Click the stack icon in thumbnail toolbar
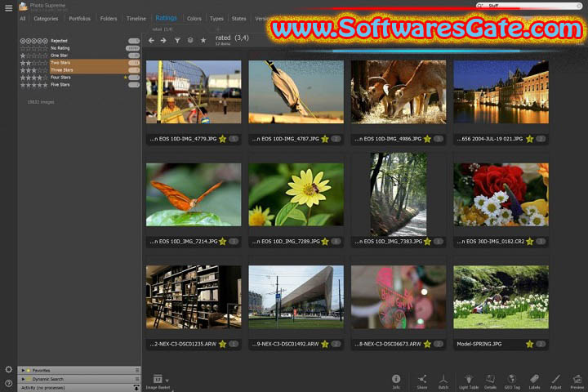 [x=190, y=40]
